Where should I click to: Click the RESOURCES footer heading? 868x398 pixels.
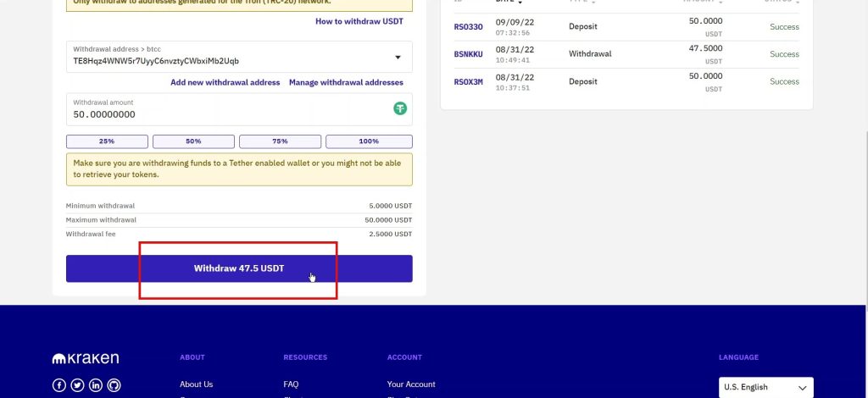coord(305,357)
